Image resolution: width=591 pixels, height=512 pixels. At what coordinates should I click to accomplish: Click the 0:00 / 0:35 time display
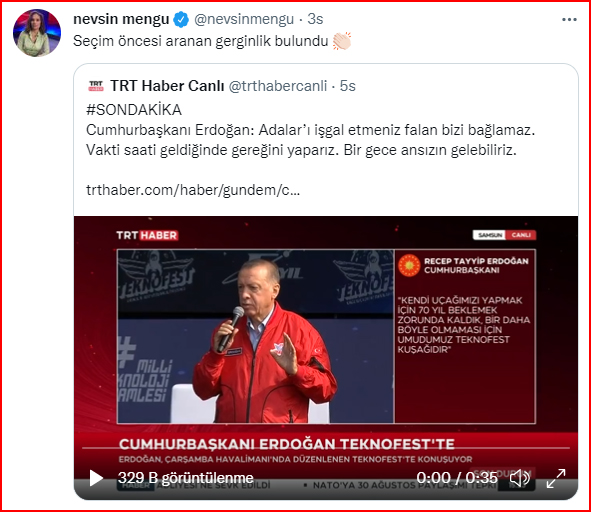457,478
